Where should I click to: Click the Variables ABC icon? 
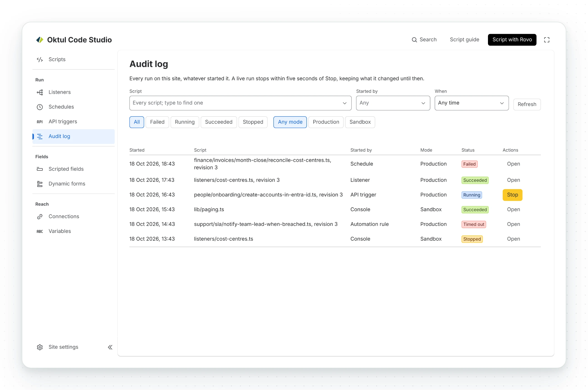click(x=40, y=231)
